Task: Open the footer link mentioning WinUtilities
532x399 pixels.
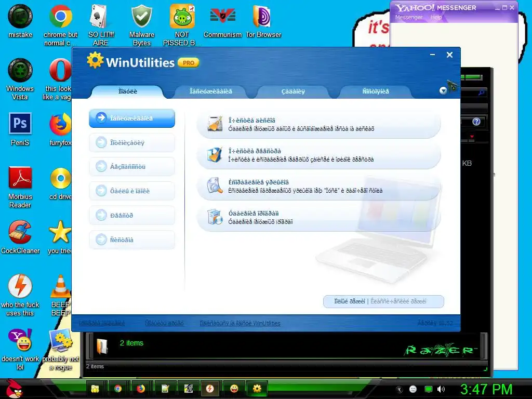Action: (x=240, y=323)
